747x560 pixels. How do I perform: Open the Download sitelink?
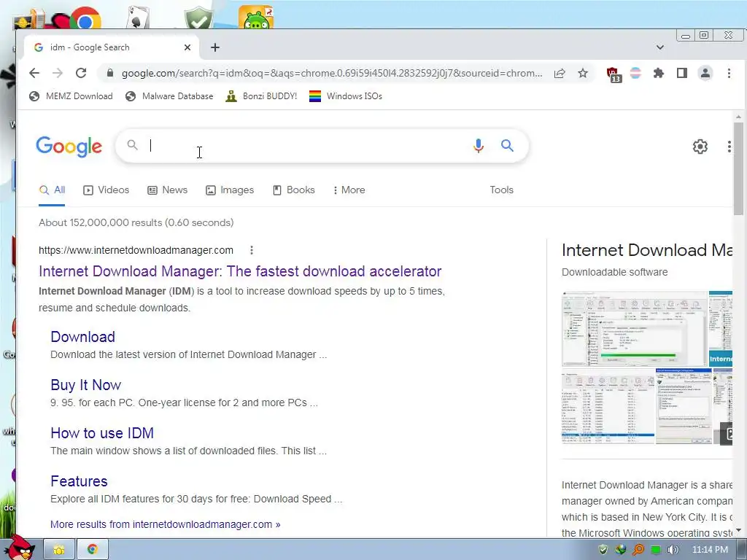point(83,337)
